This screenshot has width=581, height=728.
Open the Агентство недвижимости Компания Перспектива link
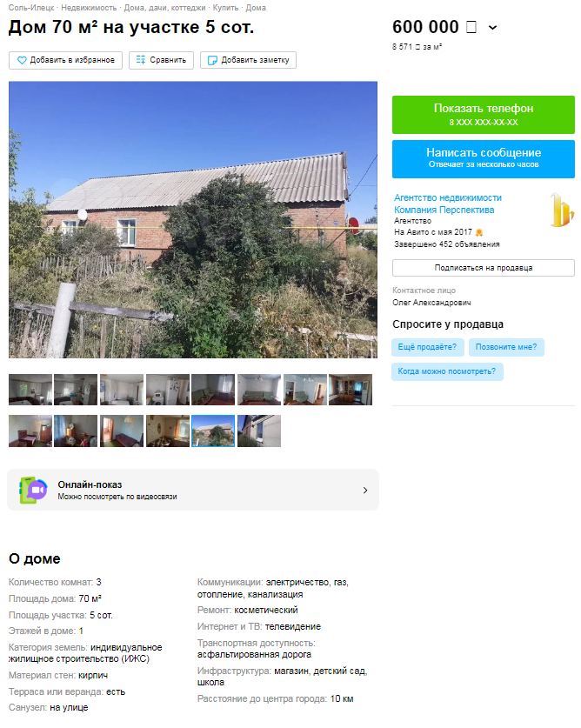[x=448, y=204]
